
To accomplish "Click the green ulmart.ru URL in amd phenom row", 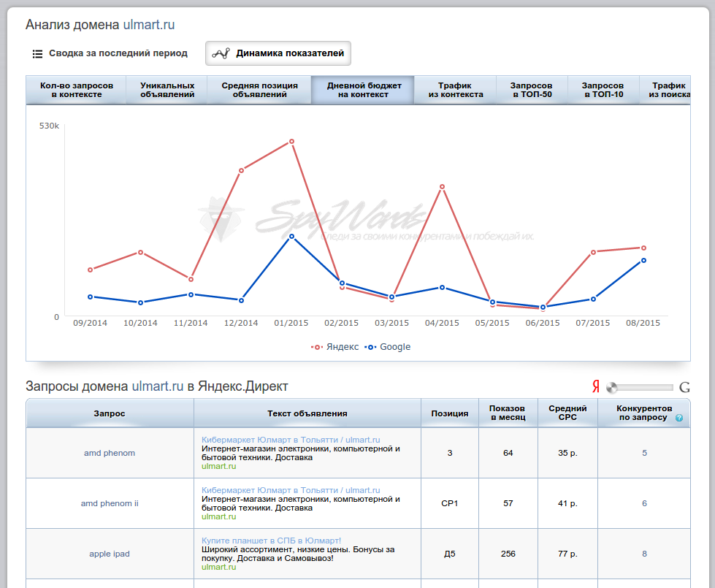I will pos(219,466).
